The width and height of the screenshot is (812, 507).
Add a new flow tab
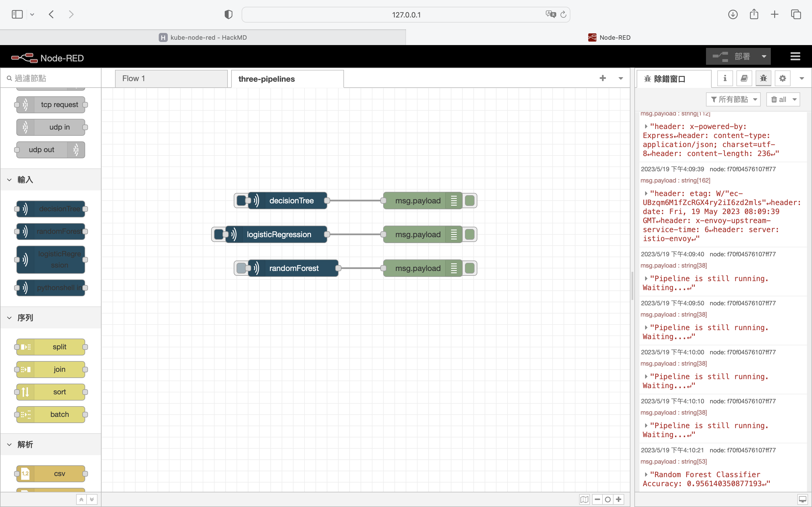pos(603,79)
